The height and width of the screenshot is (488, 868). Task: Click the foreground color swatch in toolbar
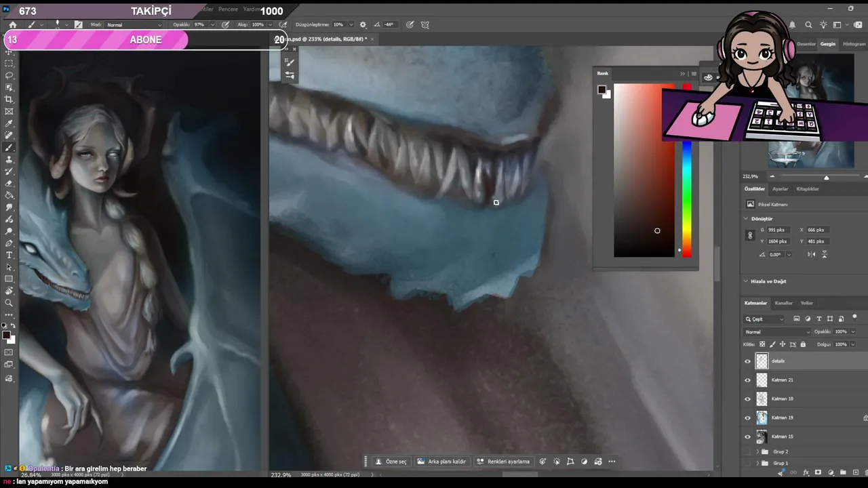(x=7, y=335)
